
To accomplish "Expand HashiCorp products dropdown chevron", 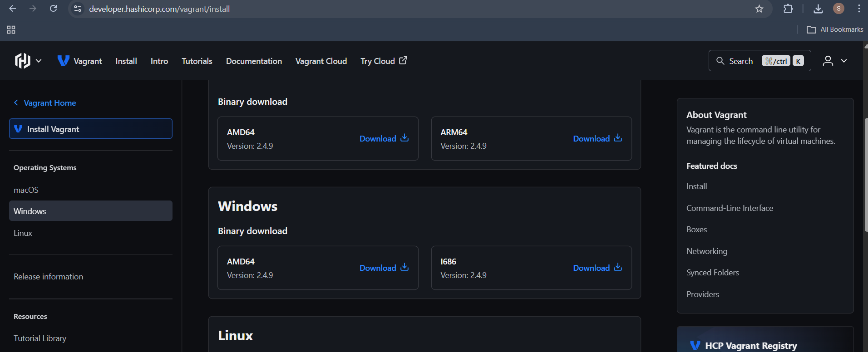I will pos(39,61).
